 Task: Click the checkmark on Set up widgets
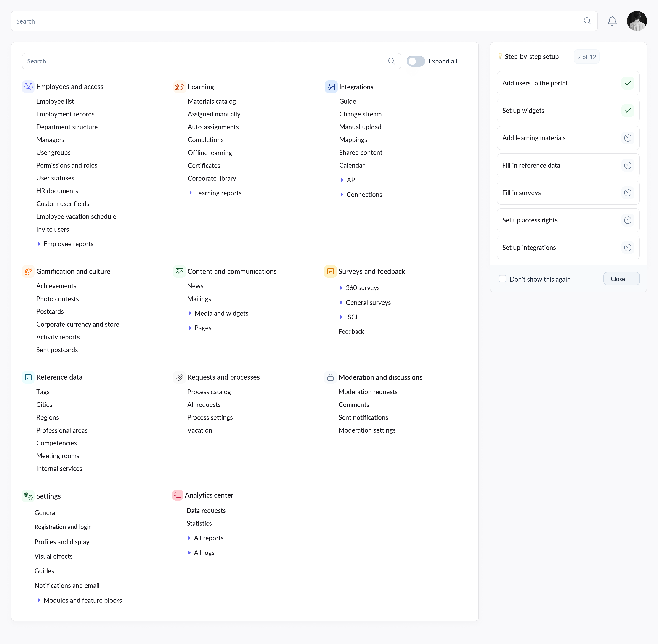(628, 111)
